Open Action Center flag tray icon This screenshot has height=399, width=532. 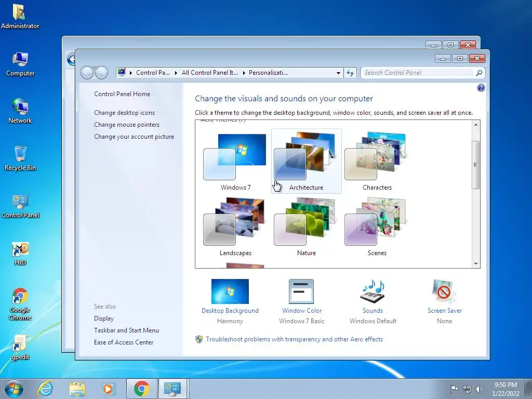pos(454,389)
